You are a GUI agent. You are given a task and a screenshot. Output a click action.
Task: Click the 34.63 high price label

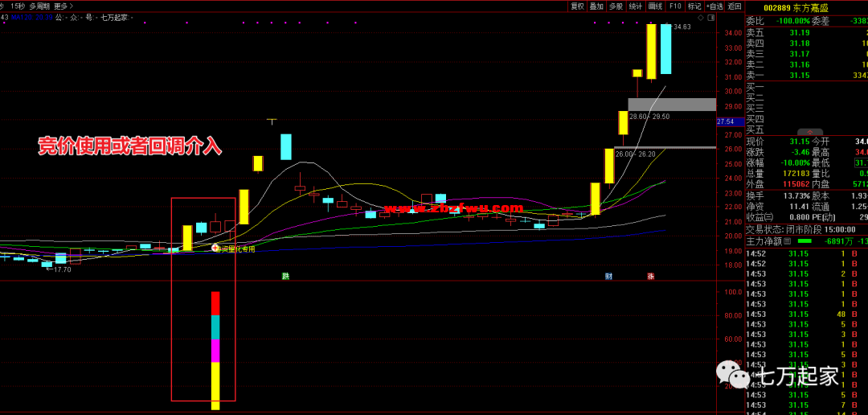[682, 26]
